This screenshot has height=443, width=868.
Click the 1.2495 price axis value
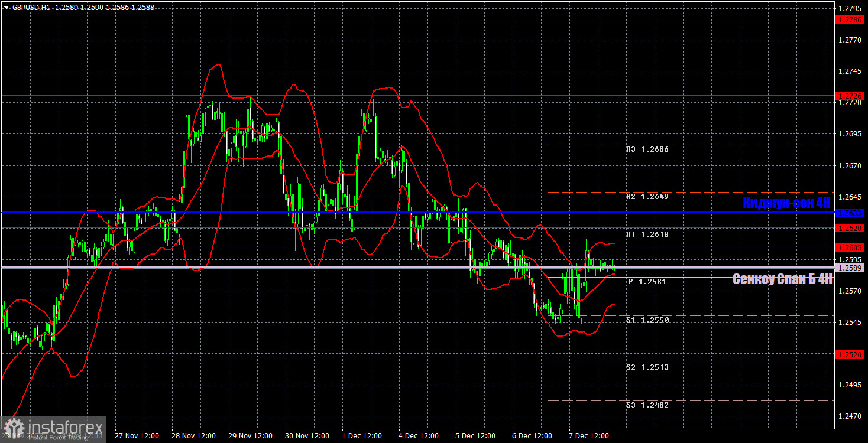coord(850,385)
